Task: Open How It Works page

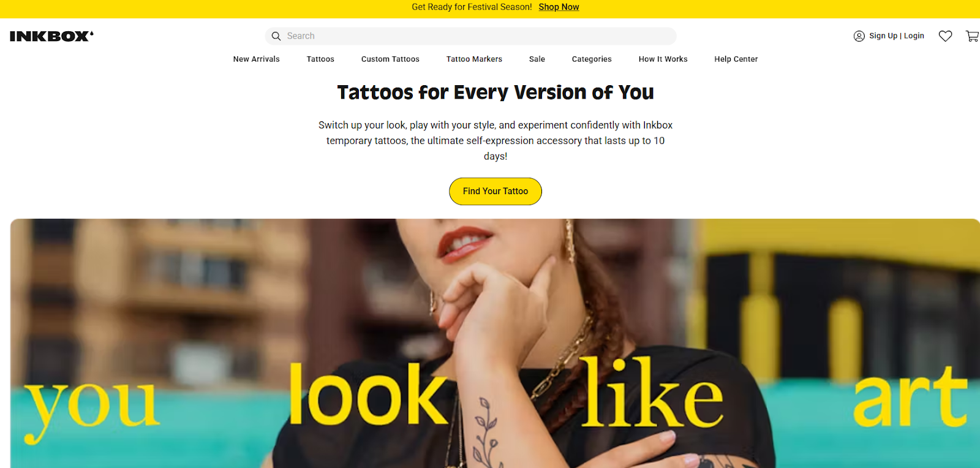Action: [x=663, y=59]
